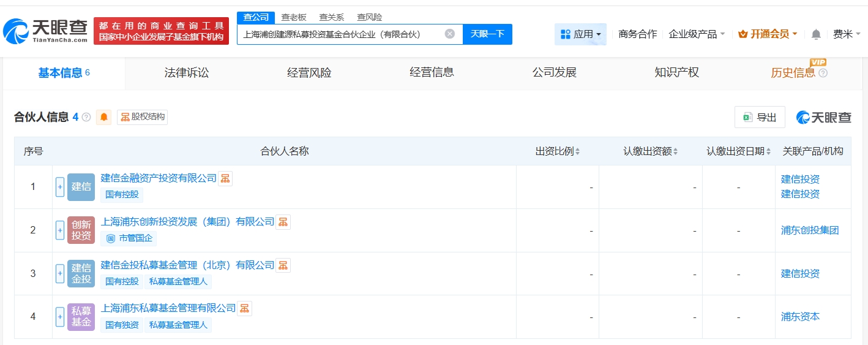The width and height of the screenshot is (868, 345).
Task: Open equity structure icon next to 建信金融资产投资有限公司
Action: (225, 178)
